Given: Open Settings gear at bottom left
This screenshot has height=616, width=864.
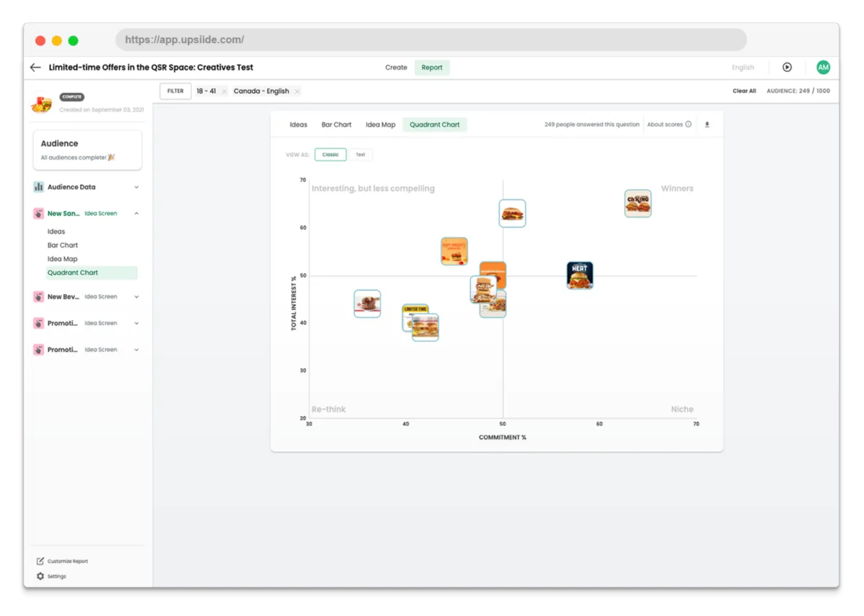Looking at the screenshot, I should [40, 576].
